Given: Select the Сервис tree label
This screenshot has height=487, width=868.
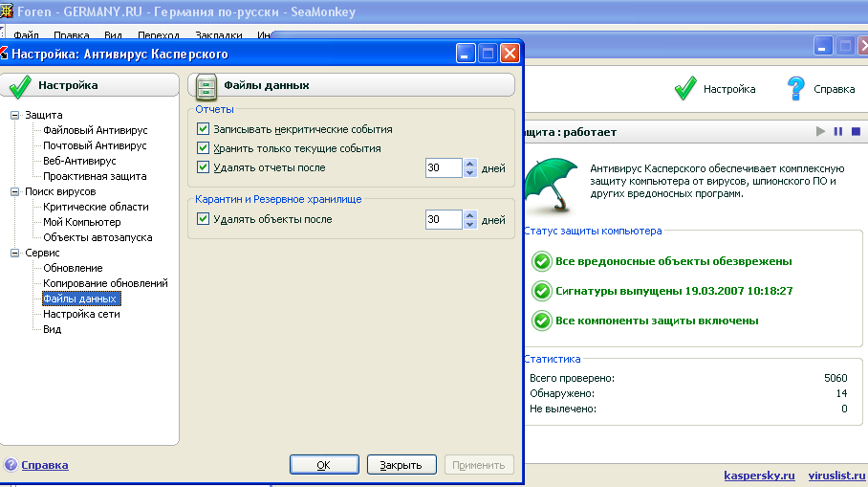Looking at the screenshot, I should point(42,253).
